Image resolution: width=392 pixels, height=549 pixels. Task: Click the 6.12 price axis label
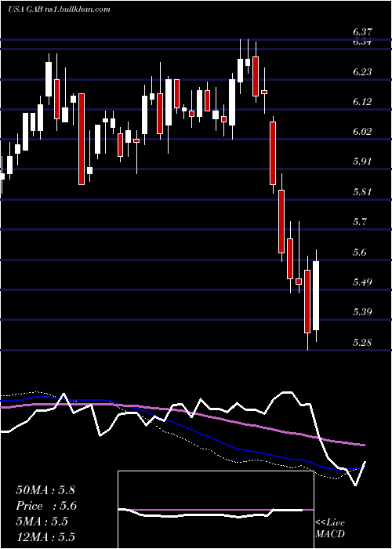(x=362, y=101)
